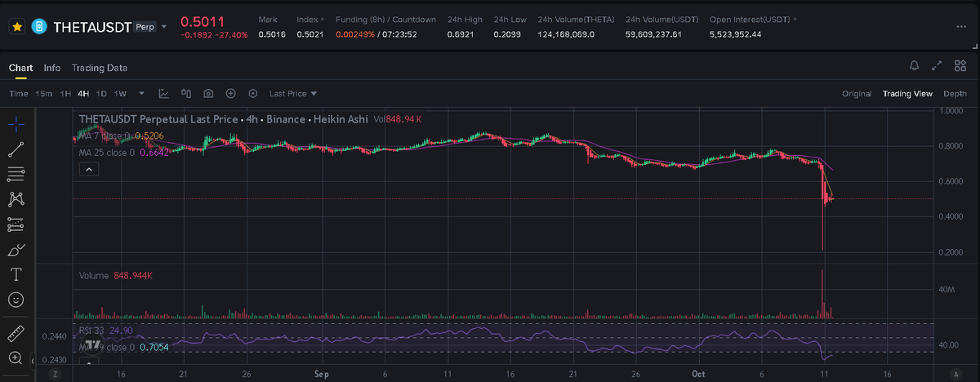The height and width of the screenshot is (382, 980).
Task: Select the 15m timeframe
Action: tap(44, 94)
